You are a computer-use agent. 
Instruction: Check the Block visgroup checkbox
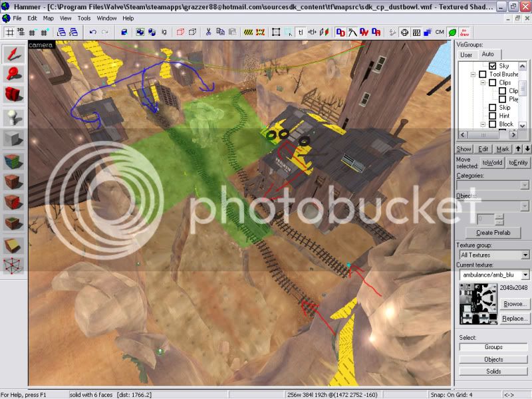[x=493, y=124]
